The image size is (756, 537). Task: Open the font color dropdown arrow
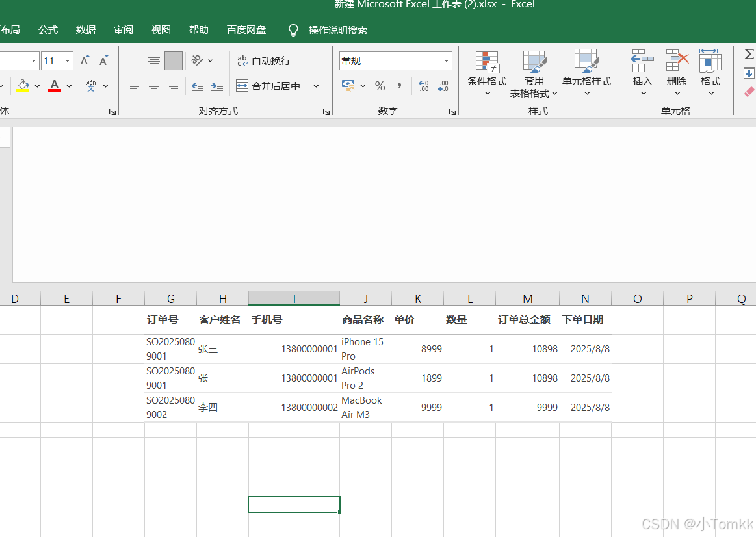[69, 86]
